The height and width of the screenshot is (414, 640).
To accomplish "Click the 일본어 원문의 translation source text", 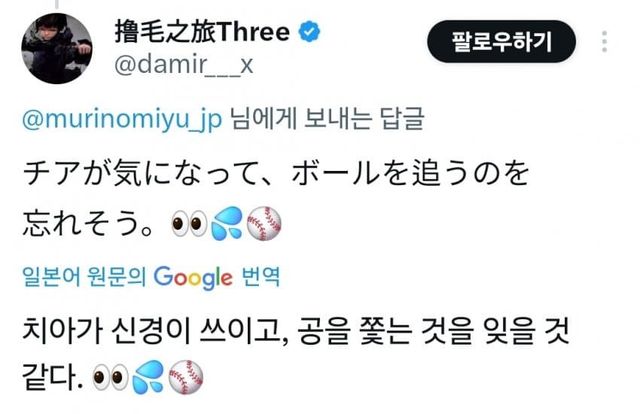I will (84, 277).
